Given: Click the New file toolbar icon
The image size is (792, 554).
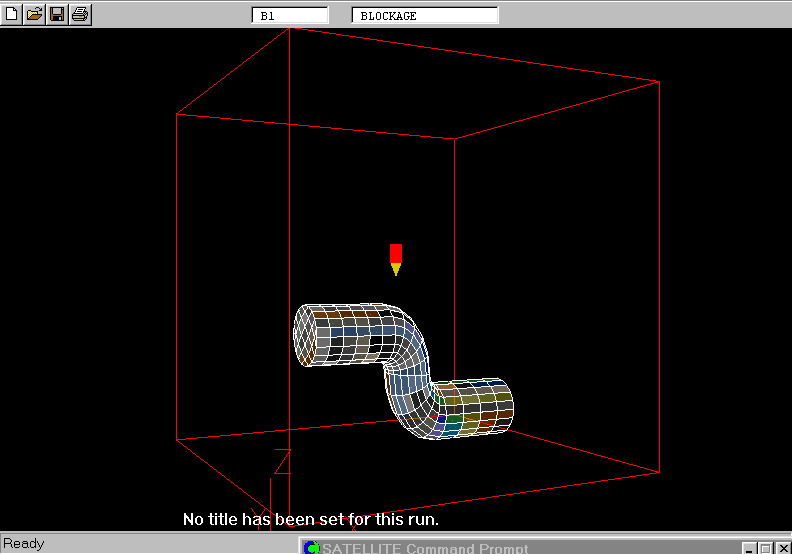Looking at the screenshot, I should (x=12, y=14).
